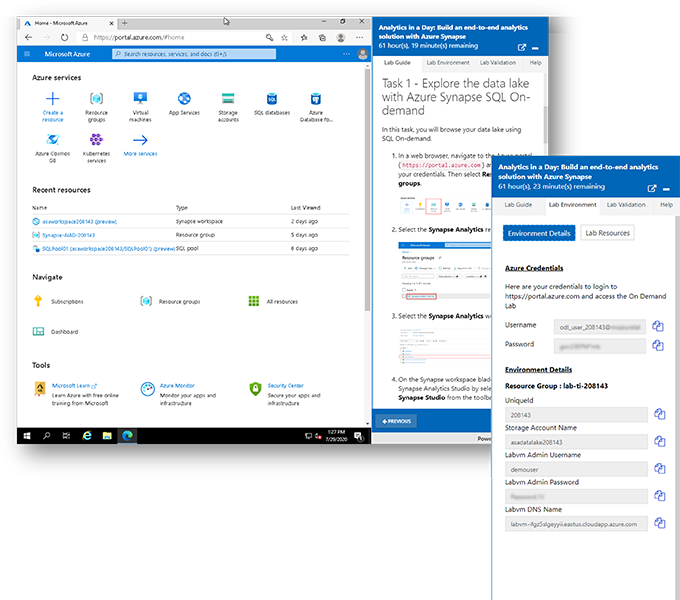
Task: Open Subscriptions under Navigate
Action: (67, 301)
